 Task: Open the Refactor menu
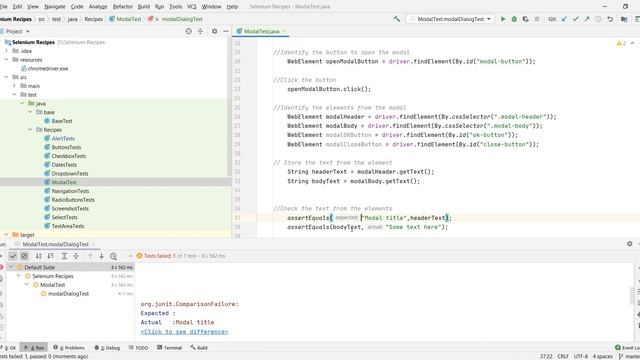pyautogui.click(x=122, y=7)
